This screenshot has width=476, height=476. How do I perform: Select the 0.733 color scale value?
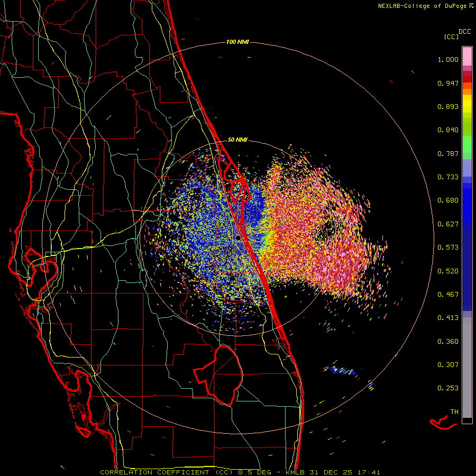[x=448, y=177]
